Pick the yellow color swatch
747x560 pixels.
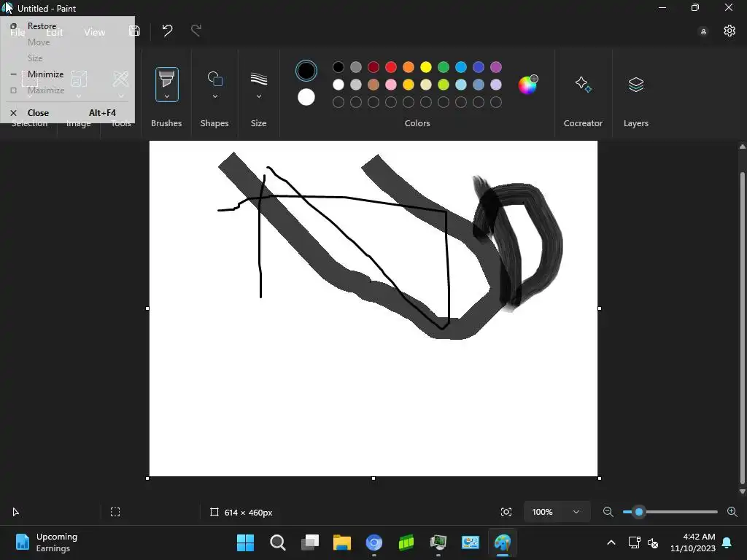(426, 67)
